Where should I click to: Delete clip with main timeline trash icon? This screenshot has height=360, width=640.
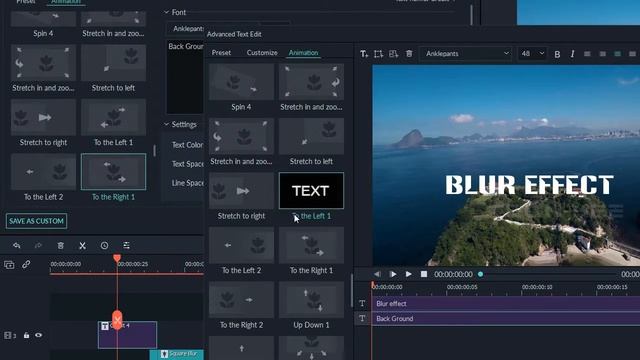60,245
